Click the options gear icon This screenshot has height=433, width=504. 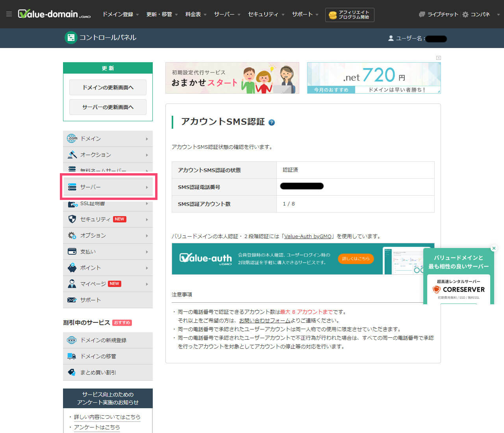point(72,235)
